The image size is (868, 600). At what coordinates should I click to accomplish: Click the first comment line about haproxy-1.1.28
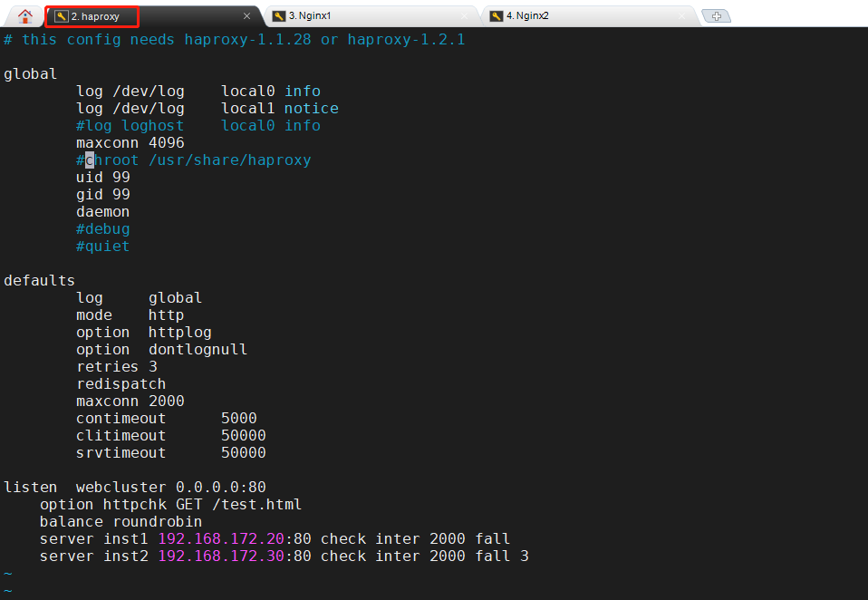pos(234,40)
